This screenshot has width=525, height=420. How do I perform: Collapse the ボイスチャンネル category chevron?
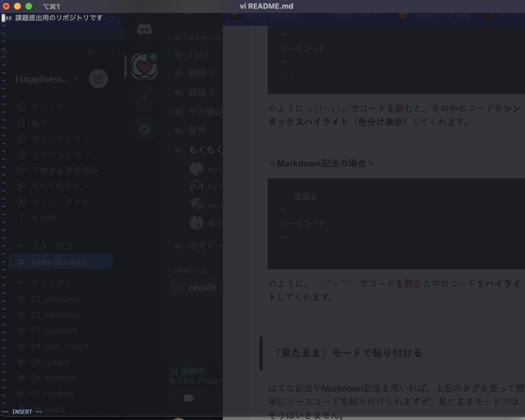point(169,38)
